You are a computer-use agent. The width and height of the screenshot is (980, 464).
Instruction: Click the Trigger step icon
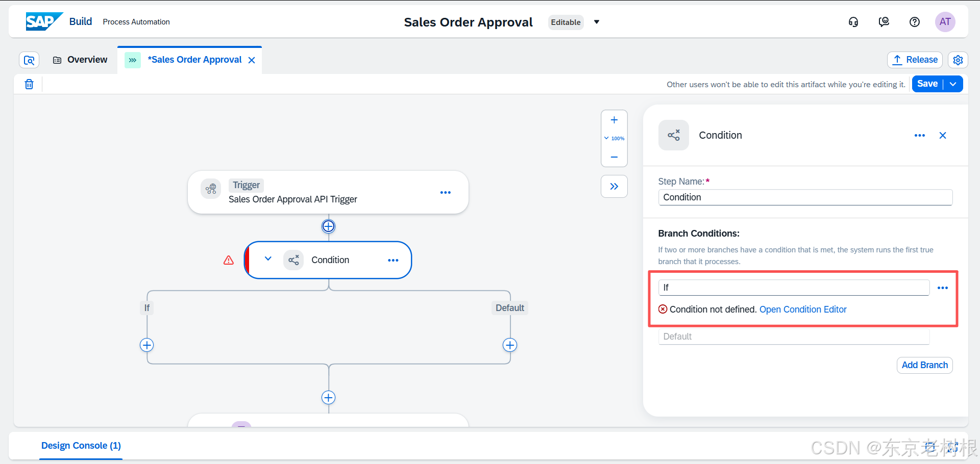pos(211,189)
